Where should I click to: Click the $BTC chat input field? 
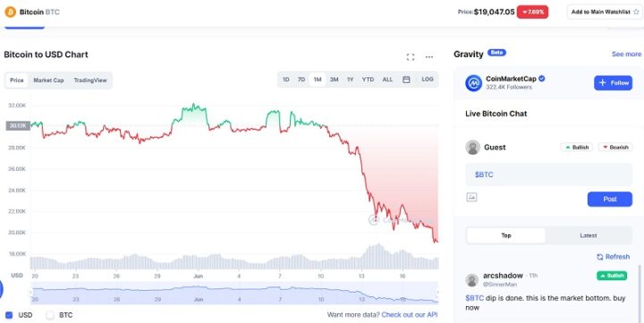(548, 174)
